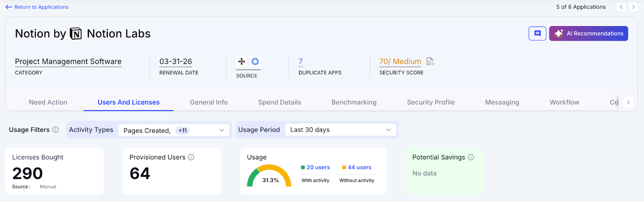Click the Provisioned Users 64 value
644x202 pixels.
140,173
